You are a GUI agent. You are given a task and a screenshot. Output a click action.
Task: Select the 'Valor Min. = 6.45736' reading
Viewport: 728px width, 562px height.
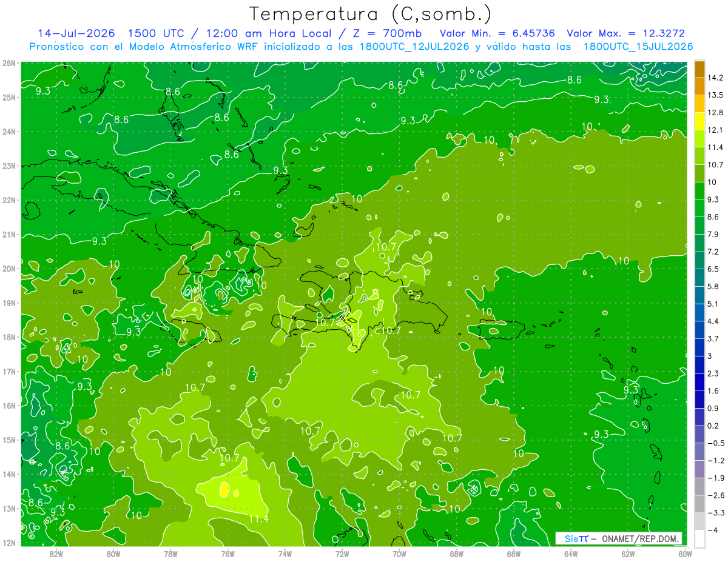click(497, 33)
